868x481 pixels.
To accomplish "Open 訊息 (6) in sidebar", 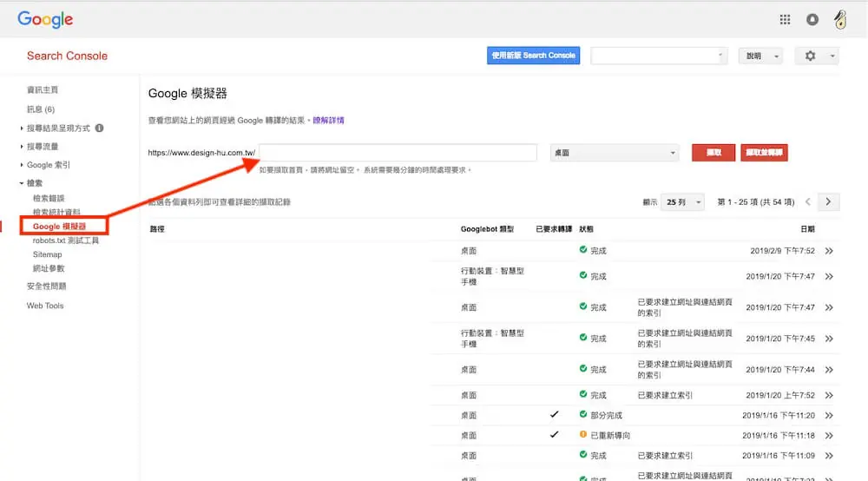I will point(41,109).
